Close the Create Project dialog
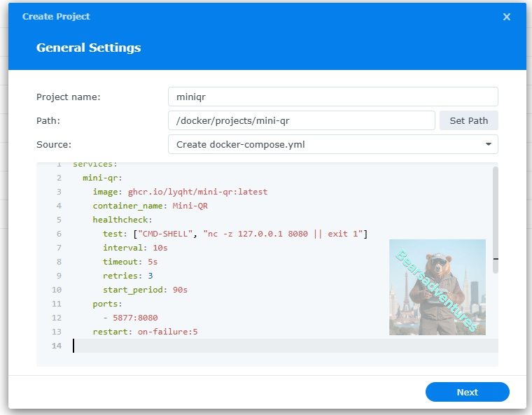 (507, 17)
